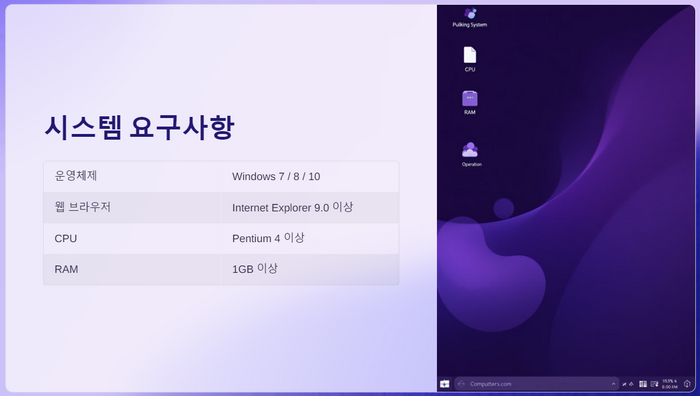Click the network icon in the system tray
This screenshot has width=700, height=396.
click(x=631, y=384)
